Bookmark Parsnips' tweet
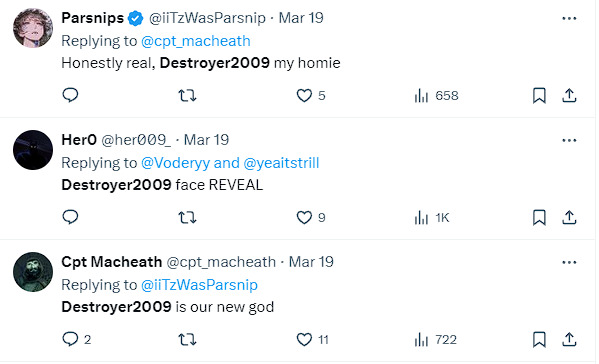 (x=539, y=95)
